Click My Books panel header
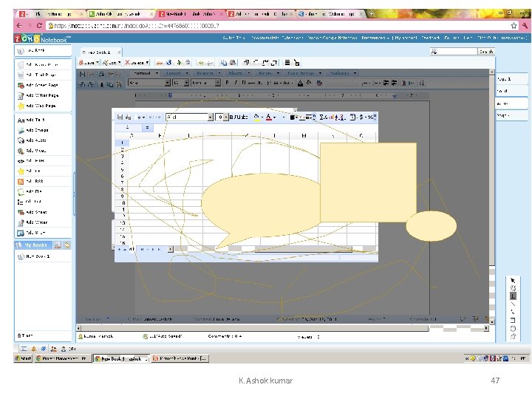The image size is (532, 399). (x=33, y=245)
